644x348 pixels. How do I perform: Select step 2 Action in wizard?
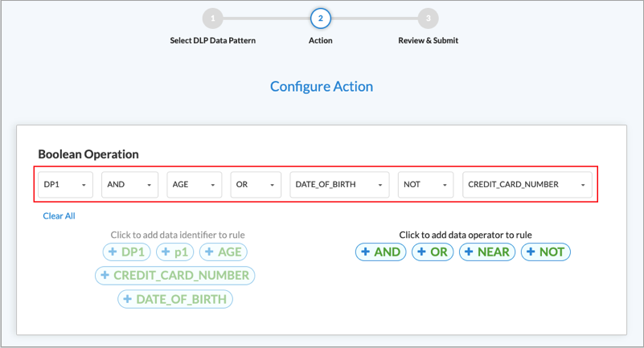(320, 18)
